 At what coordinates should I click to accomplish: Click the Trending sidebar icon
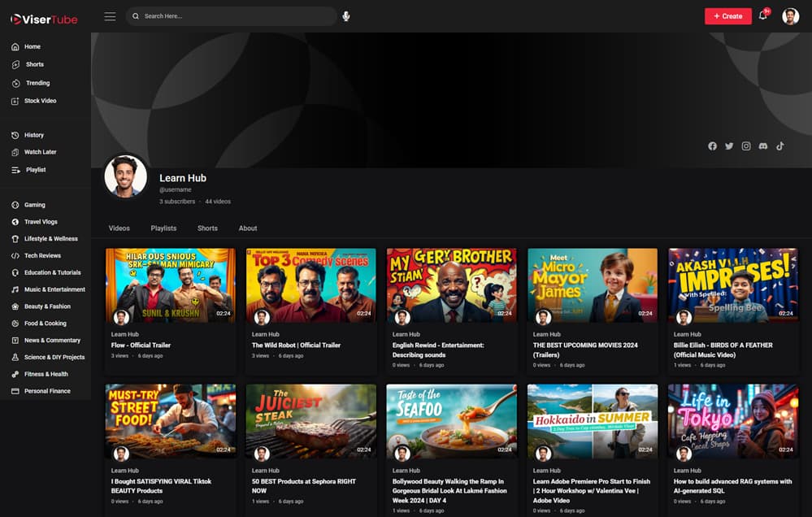(x=15, y=83)
